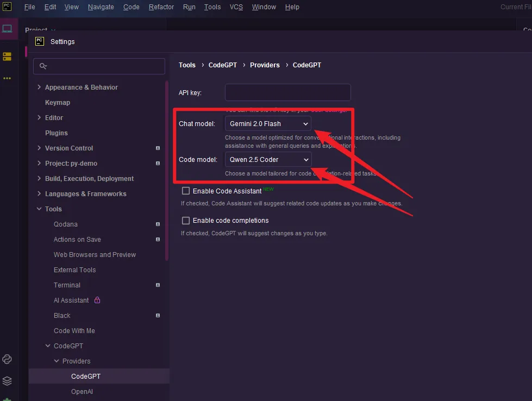Click Providers in the breadcrumb

[265, 65]
